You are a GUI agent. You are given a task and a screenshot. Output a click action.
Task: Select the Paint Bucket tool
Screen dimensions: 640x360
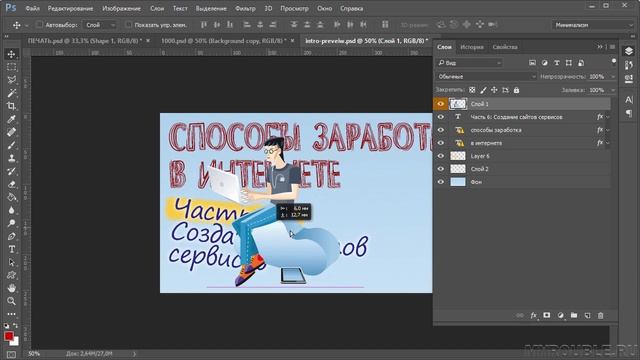click(x=11, y=197)
